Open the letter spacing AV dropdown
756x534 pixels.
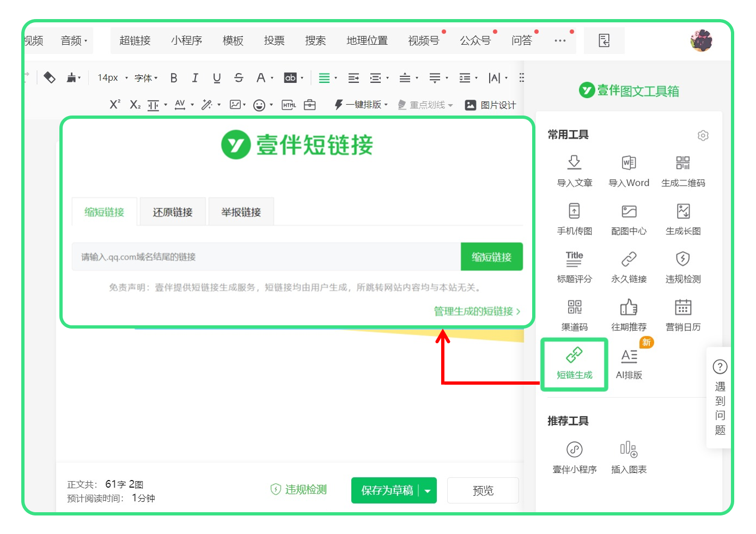tap(184, 105)
